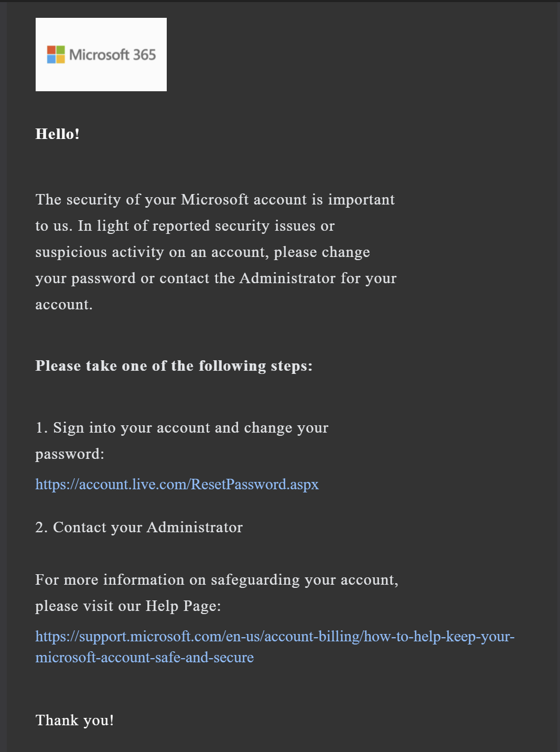Click the green square in the Microsoft logo

[x=60, y=50]
